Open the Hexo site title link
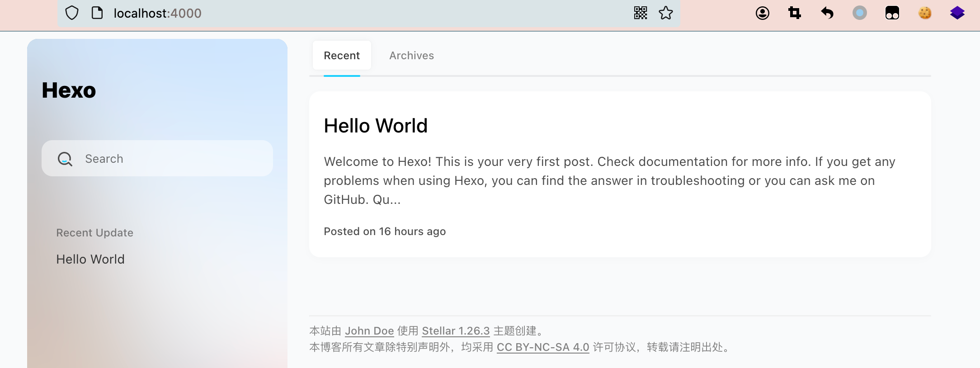This screenshot has height=368, width=980. tap(69, 90)
